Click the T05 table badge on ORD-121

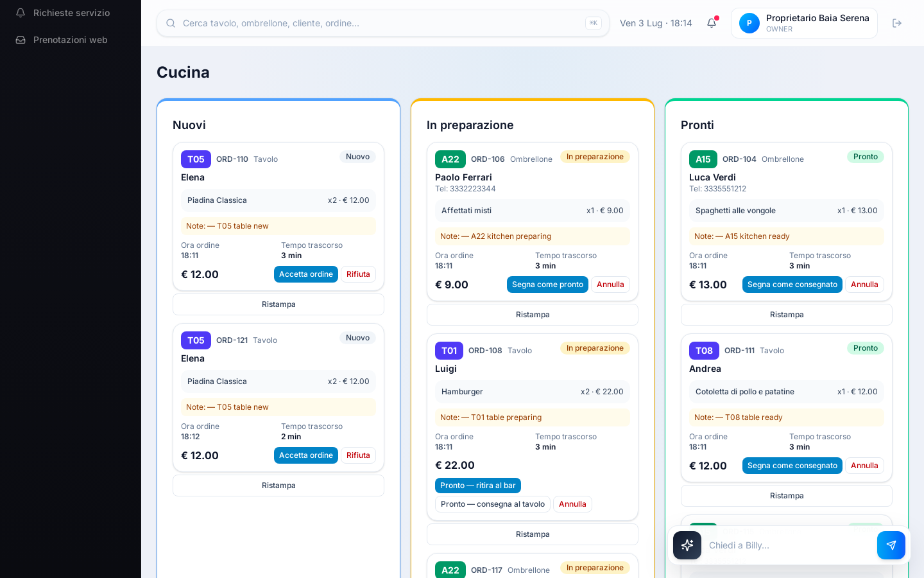pos(196,340)
